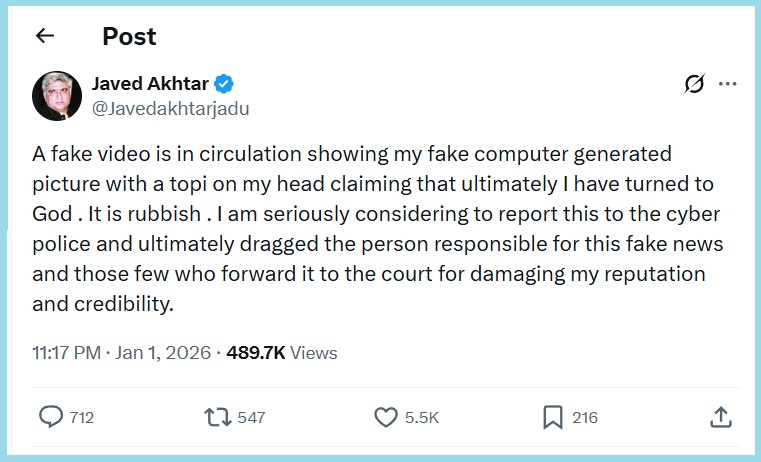
Task: Click the Grok explain-post icon
Action: [693, 85]
